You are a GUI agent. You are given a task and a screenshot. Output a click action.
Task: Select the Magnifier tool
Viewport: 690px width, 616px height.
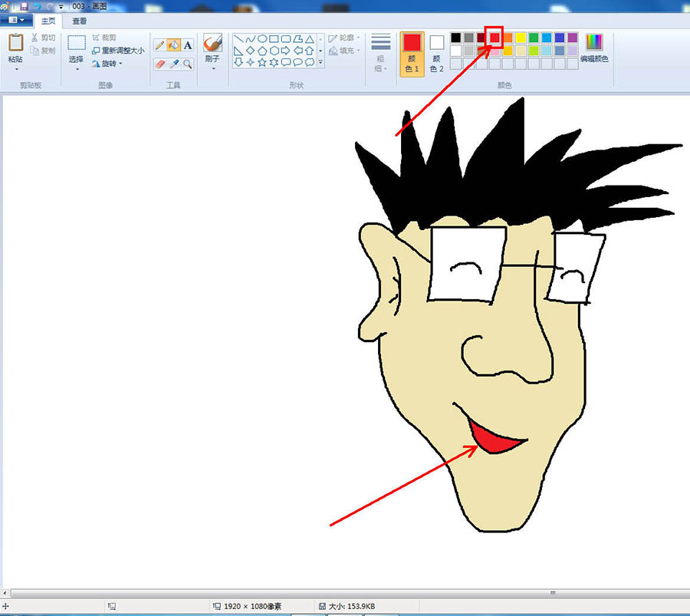tap(188, 64)
